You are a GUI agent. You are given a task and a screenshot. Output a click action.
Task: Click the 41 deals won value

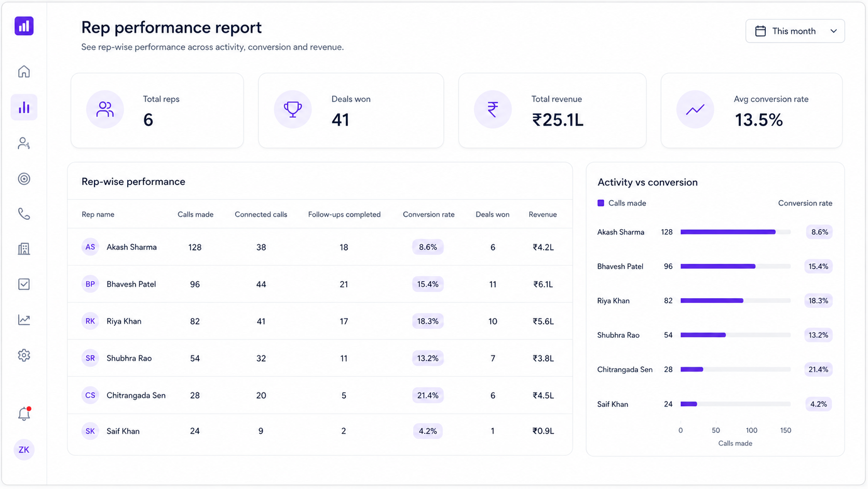coord(341,120)
